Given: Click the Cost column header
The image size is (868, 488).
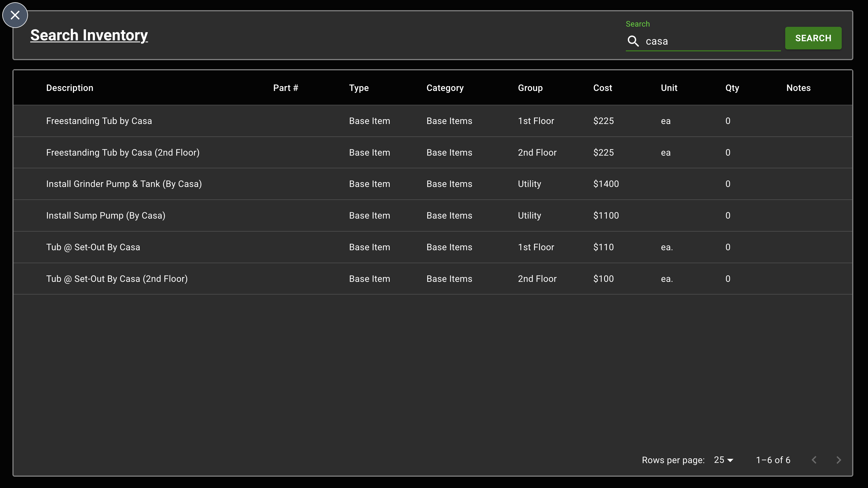Looking at the screenshot, I should coord(602,88).
